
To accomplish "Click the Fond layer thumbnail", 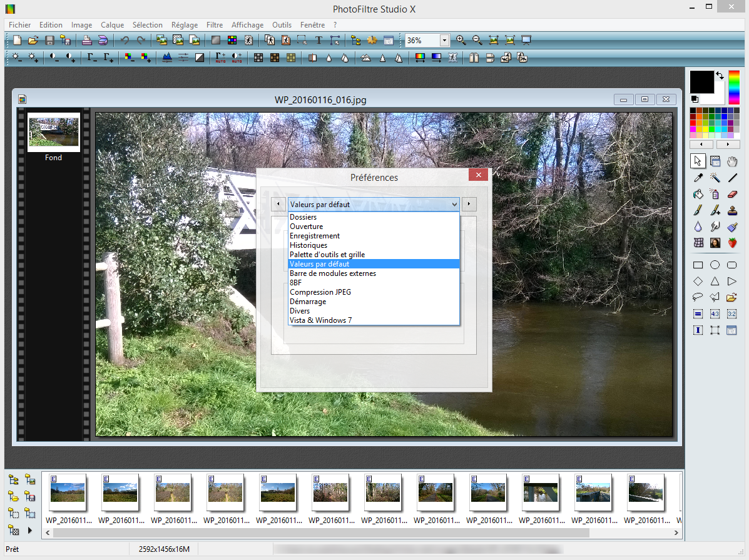I will [x=53, y=132].
